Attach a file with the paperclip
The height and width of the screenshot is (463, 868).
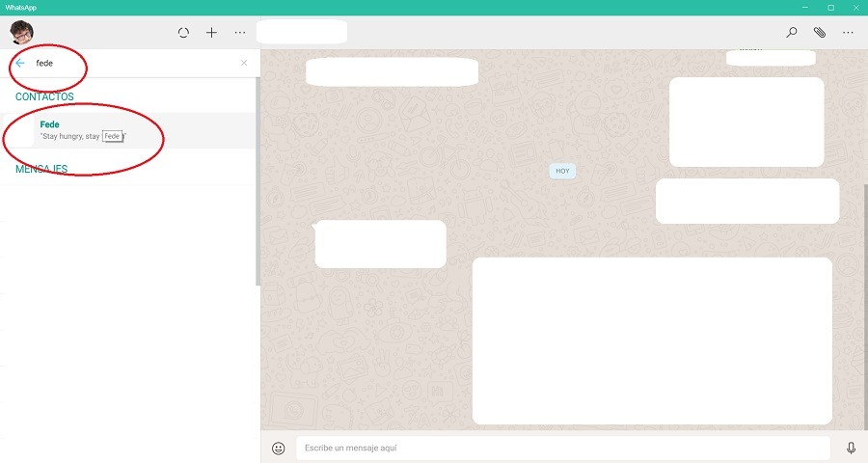(820, 33)
